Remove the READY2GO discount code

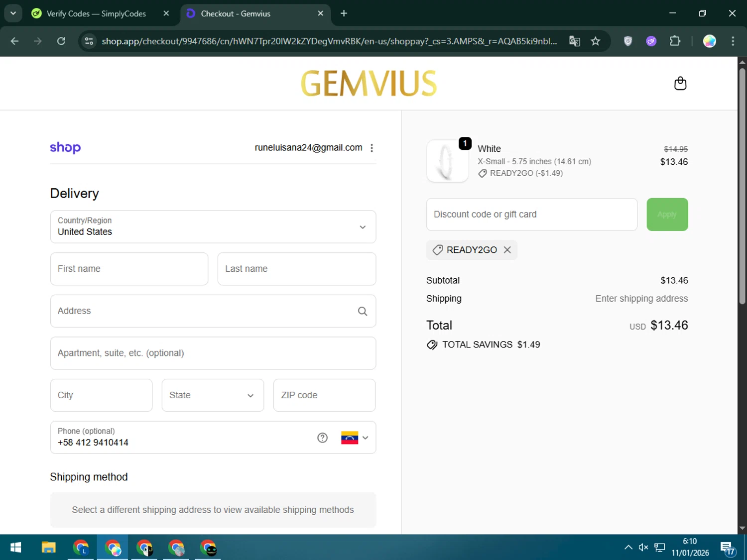coord(507,250)
